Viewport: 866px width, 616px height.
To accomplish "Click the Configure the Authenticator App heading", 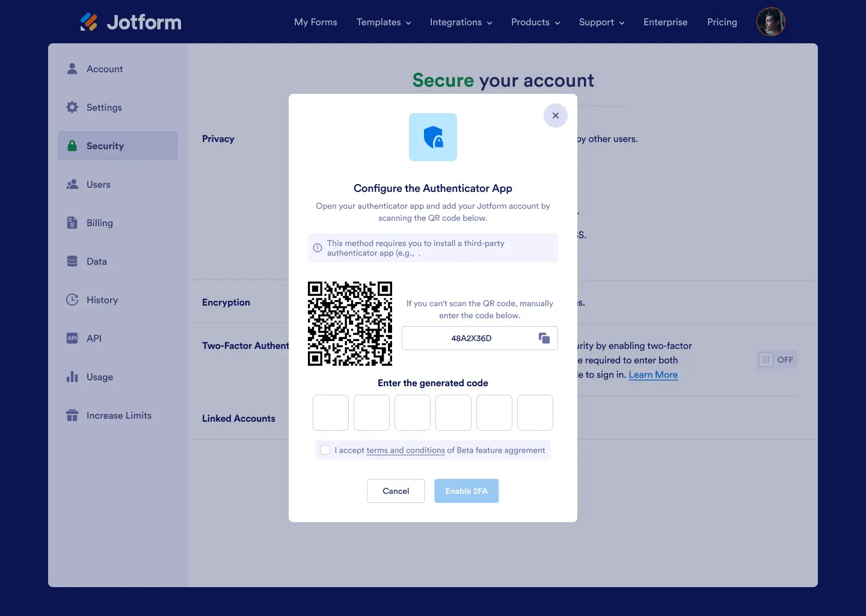I will coord(433,188).
